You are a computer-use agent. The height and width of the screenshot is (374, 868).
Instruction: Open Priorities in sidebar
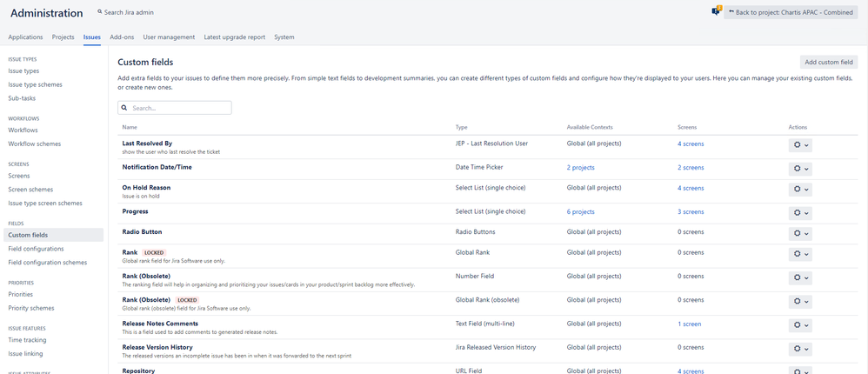point(21,294)
